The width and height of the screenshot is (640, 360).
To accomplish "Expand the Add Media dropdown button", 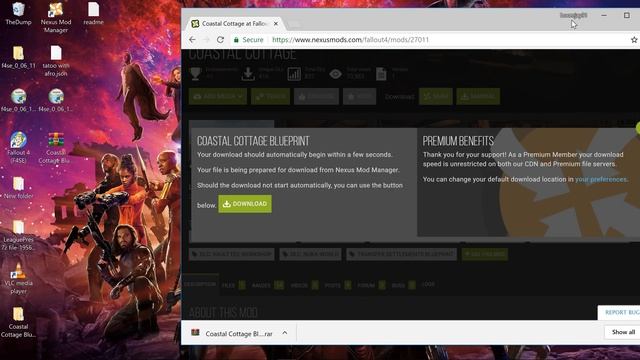I will 218,96.
